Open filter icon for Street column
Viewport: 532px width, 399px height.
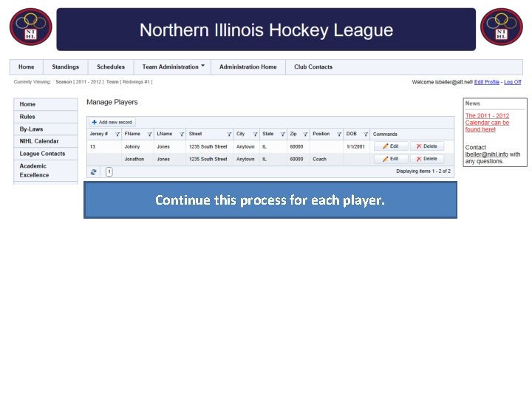pyautogui.click(x=229, y=134)
